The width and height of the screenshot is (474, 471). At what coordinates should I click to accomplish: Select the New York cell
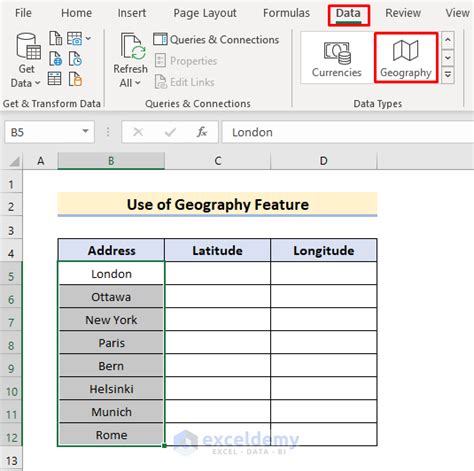[x=111, y=320]
